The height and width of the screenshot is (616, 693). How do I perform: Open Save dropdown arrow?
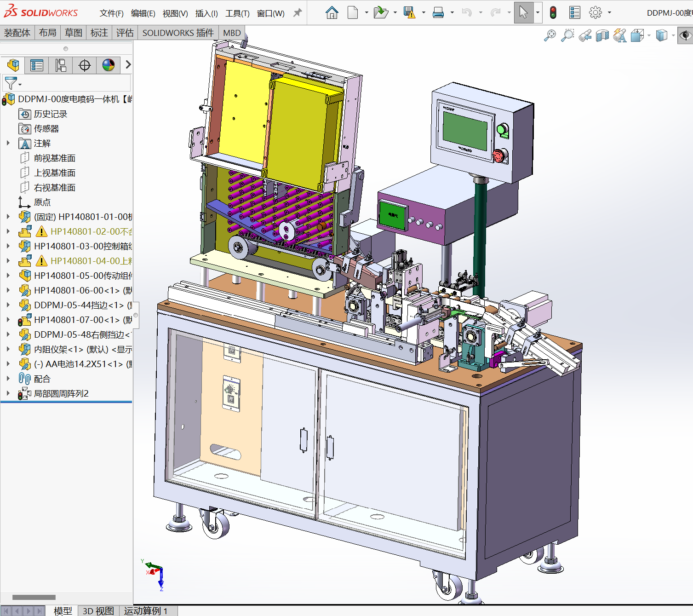[x=424, y=12]
